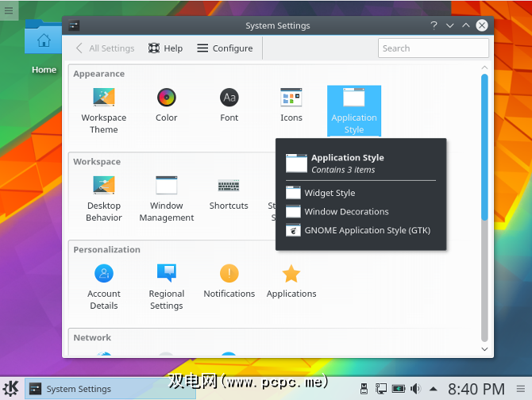
Task: Click the network tray icon
Action: click(380, 389)
